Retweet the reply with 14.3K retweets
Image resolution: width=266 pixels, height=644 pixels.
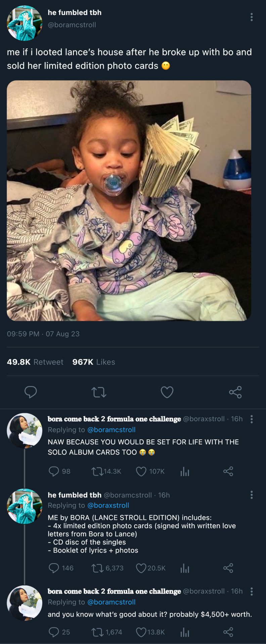click(x=97, y=472)
